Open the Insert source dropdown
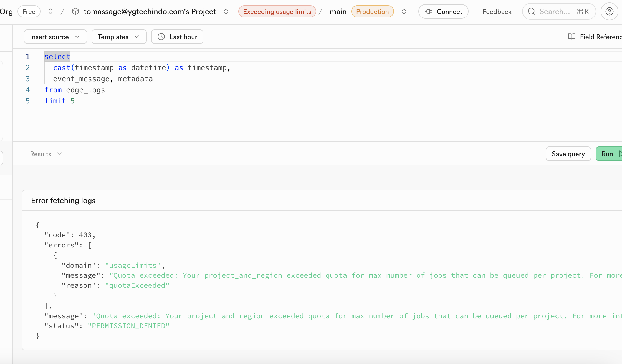 (55, 37)
